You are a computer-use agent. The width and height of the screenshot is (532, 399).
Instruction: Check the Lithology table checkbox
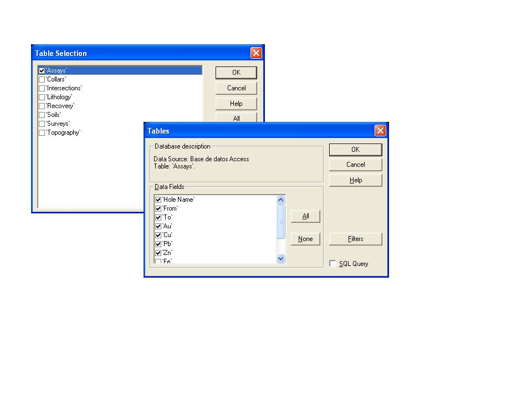coord(42,97)
